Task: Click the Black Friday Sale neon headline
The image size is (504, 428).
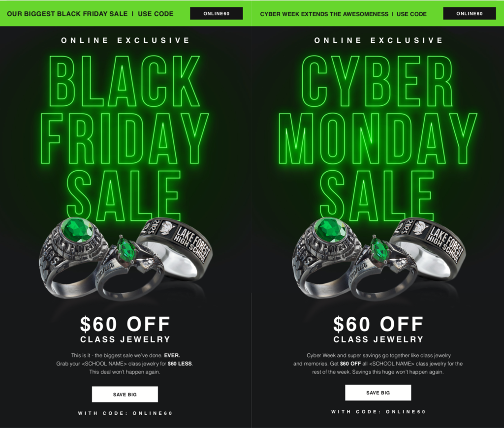Action: [x=124, y=138]
